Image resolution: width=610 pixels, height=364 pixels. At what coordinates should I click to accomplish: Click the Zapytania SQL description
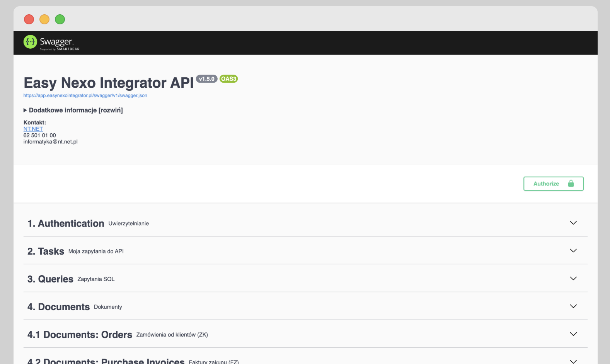(96, 279)
